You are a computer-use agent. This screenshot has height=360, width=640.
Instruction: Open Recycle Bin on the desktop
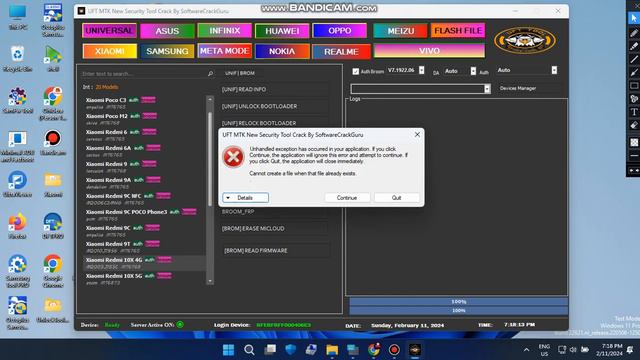(x=18, y=59)
